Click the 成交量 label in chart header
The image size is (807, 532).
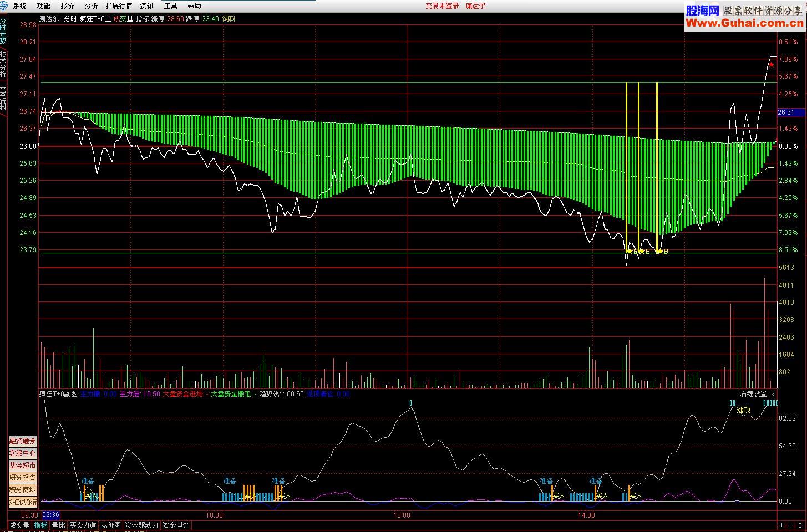(x=123, y=18)
